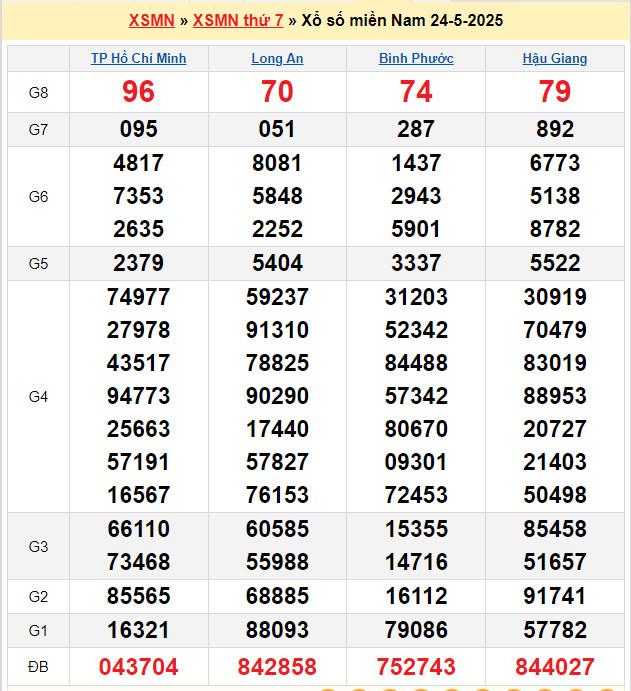Image resolution: width=631 pixels, height=691 pixels.
Task: Select the G7 value 892
Action: (x=555, y=129)
